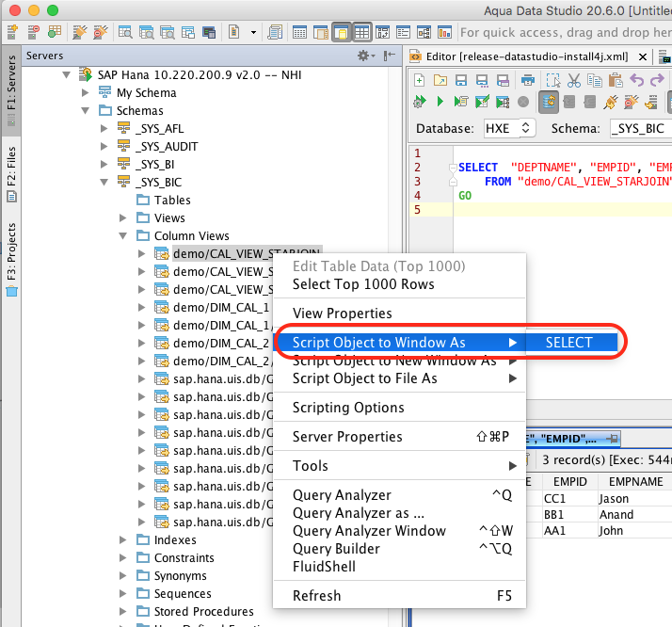The height and width of the screenshot is (627, 672).
Task: Open Script Object to Window As submenu
Action: [x=399, y=343]
